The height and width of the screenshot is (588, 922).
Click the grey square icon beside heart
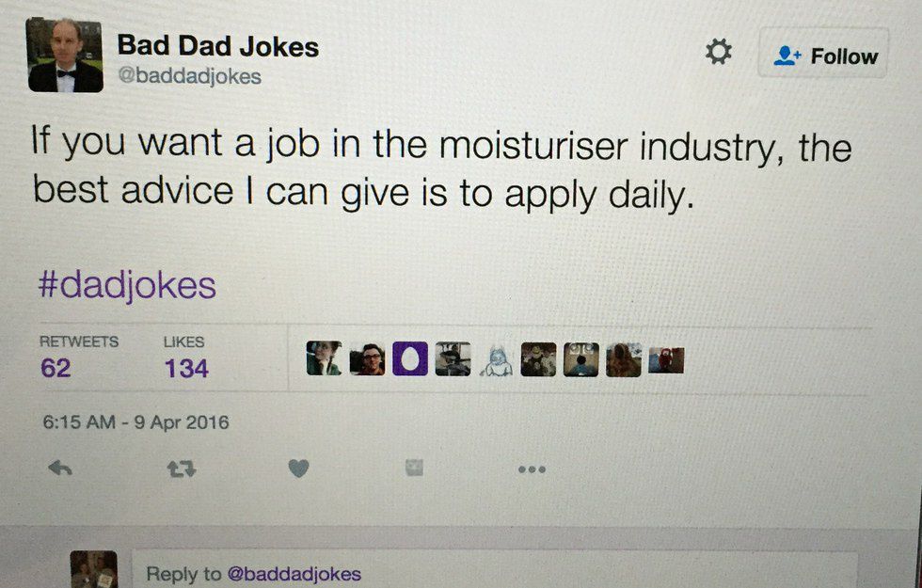[x=414, y=467]
